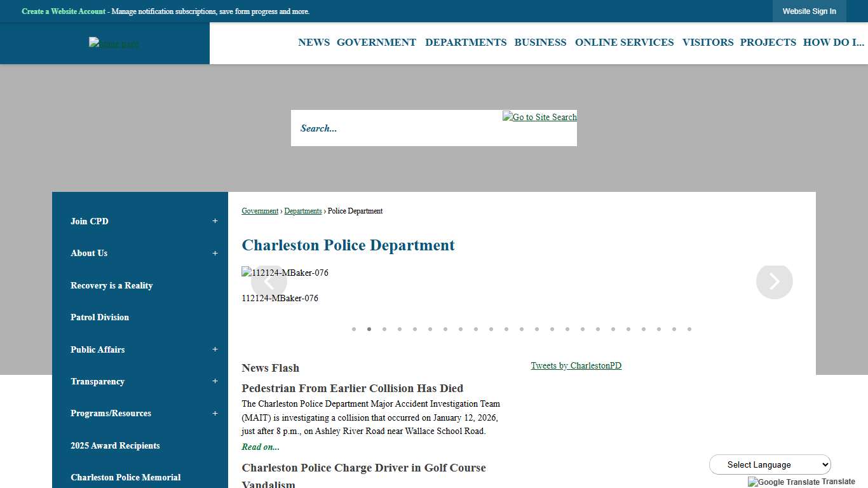Open the Create a Website Account link
This screenshot has width=868, height=488.
(63, 11)
